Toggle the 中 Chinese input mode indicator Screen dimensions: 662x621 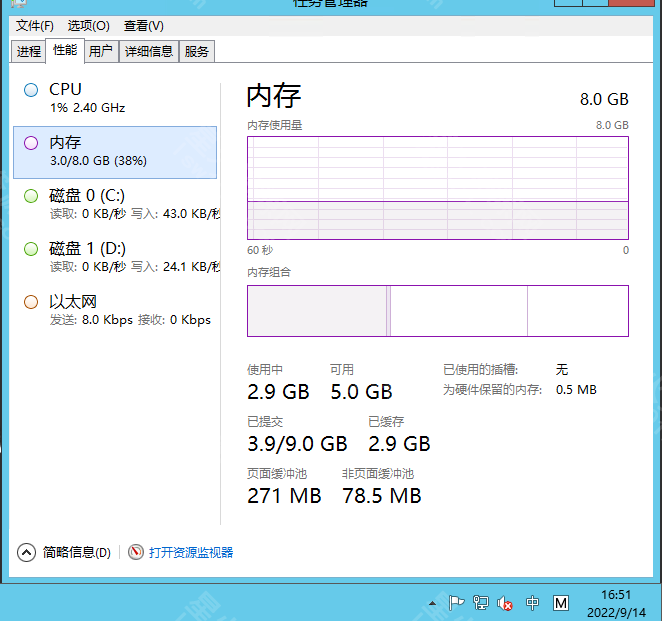tap(533, 603)
